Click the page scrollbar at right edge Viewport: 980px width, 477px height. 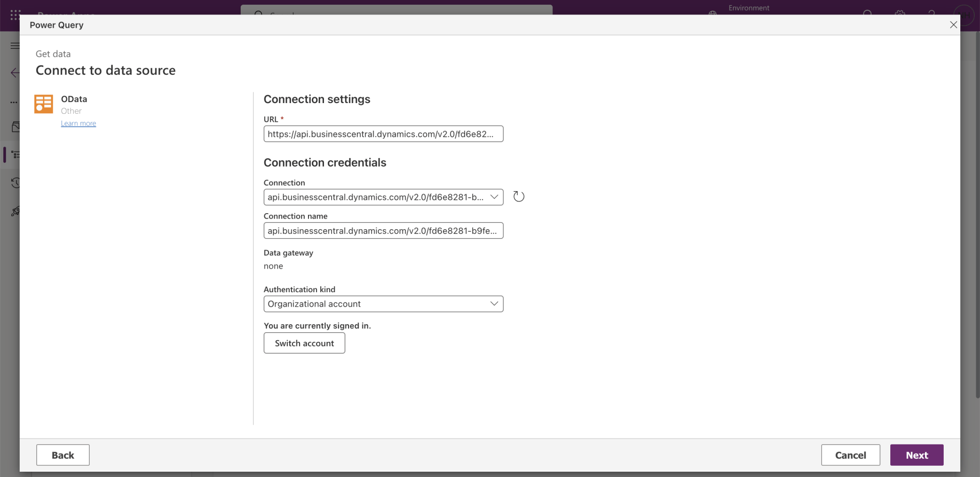click(977, 214)
